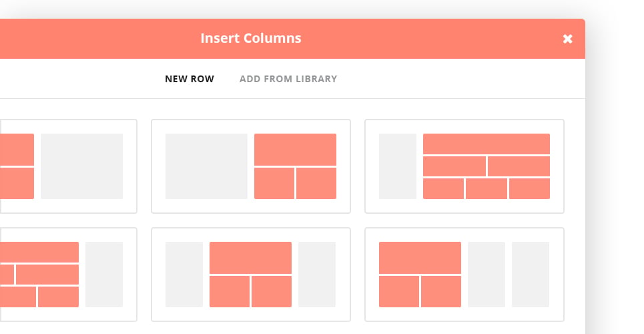
Task: Click narrow gray right sidebar next to partially visible three-tier section
Action: [x=104, y=275]
